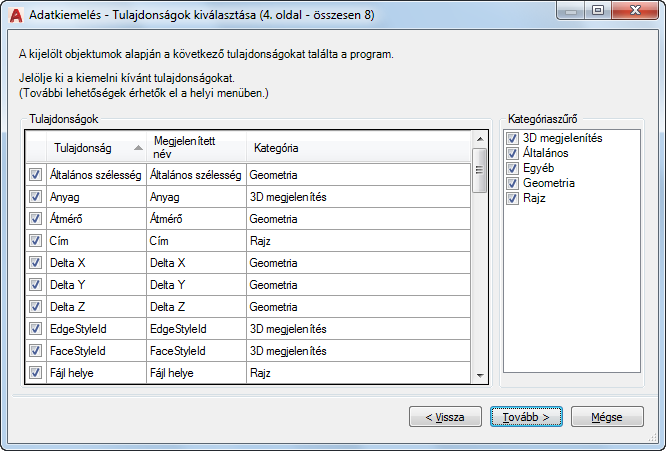
Task: Sort by the Tulajdonság column header
Action: pyautogui.click(x=96, y=148)
